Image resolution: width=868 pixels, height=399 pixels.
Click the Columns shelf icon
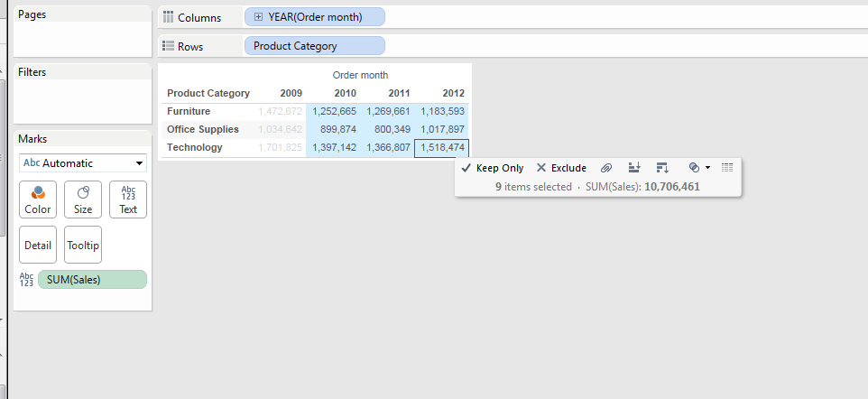(169, 17)
